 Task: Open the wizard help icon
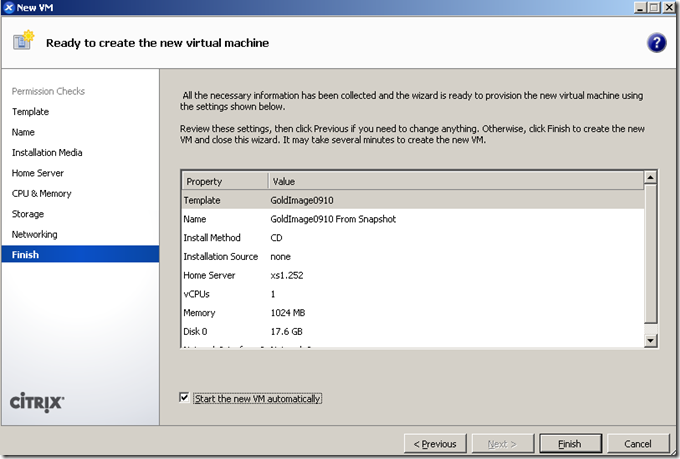657,43
